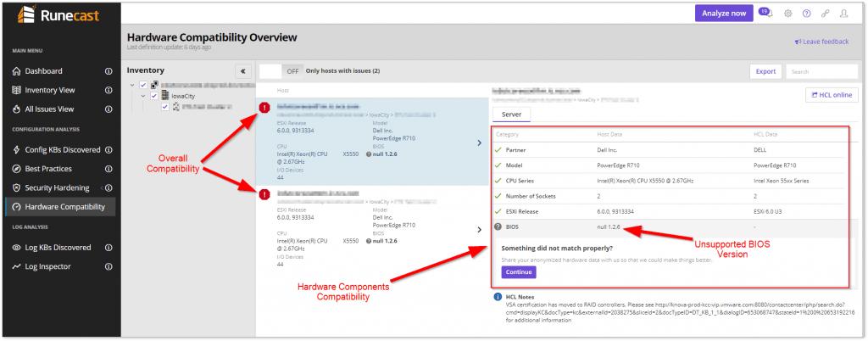Collapse the IowaCity tree node

tap(142, 96)
